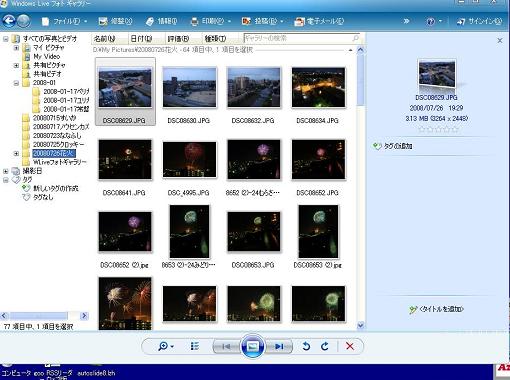Open the 修整 (Fix) tool
Viewport: 510px width, 380px height.
point(115,21)
